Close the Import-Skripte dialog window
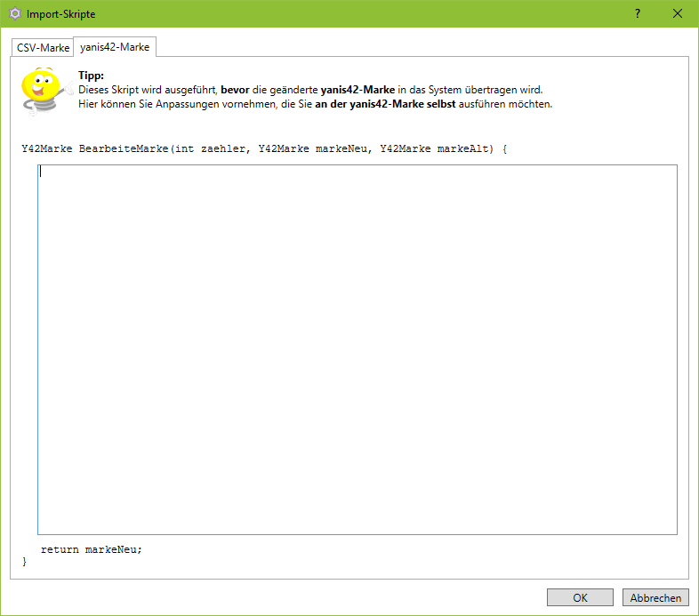 coord(678,14)
